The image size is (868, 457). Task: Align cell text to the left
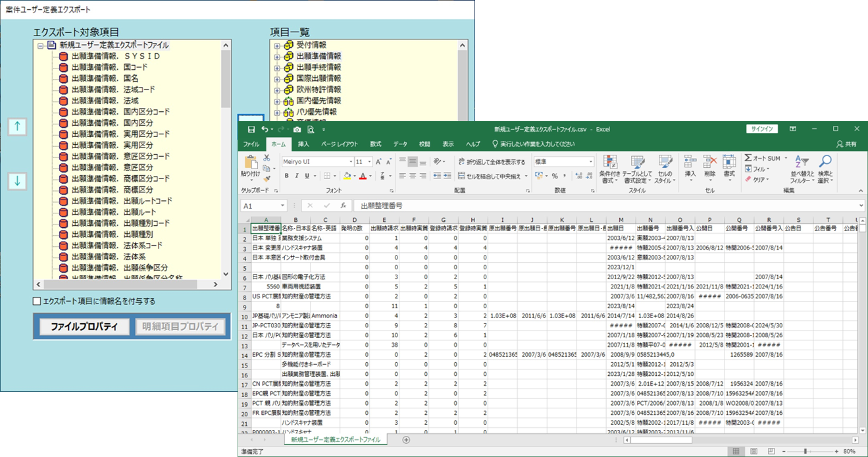point(402,176)
